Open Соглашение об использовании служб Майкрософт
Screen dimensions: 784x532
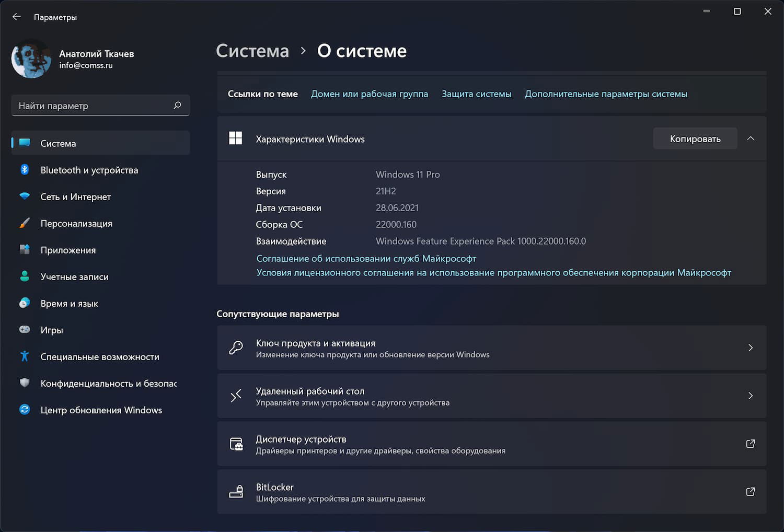366,258
